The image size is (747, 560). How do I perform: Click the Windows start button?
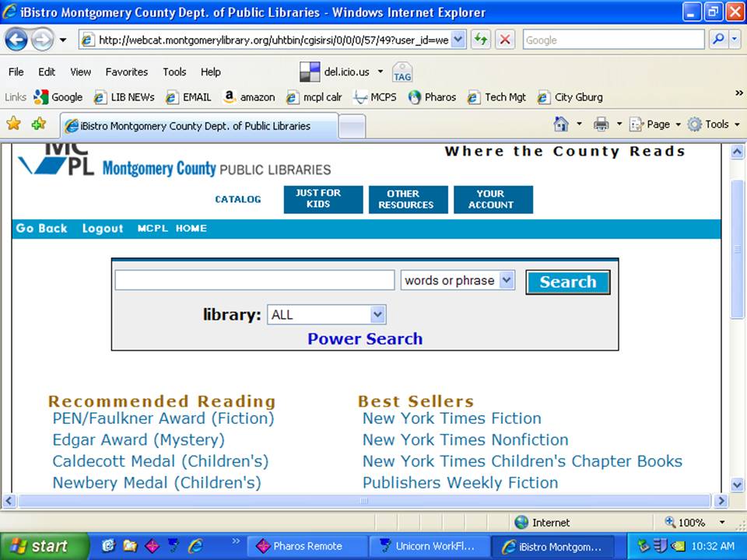tap(44, 546)
